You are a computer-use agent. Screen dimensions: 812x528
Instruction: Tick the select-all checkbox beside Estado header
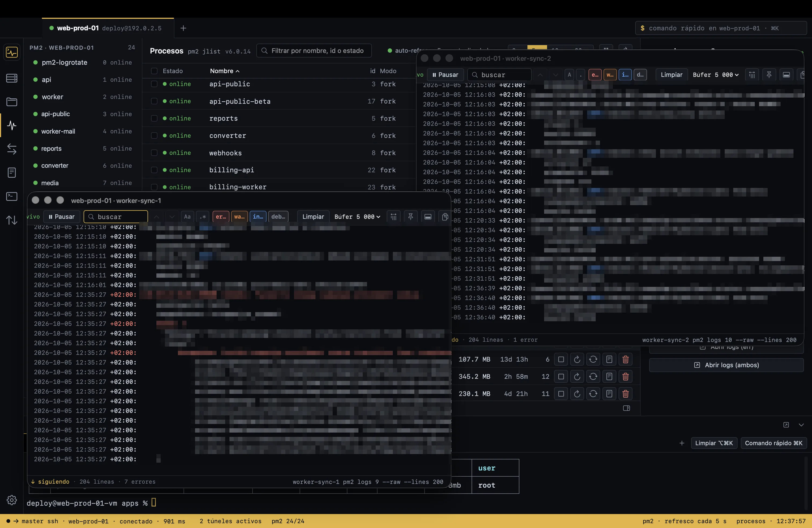pyautogui.click(x=154, y=71)
